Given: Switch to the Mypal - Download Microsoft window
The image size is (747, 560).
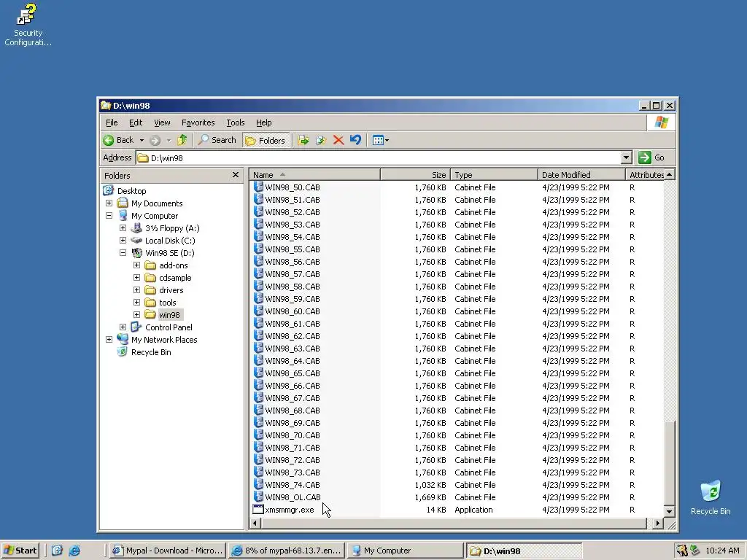Looking at the screenshot, I should click(167, 551).
